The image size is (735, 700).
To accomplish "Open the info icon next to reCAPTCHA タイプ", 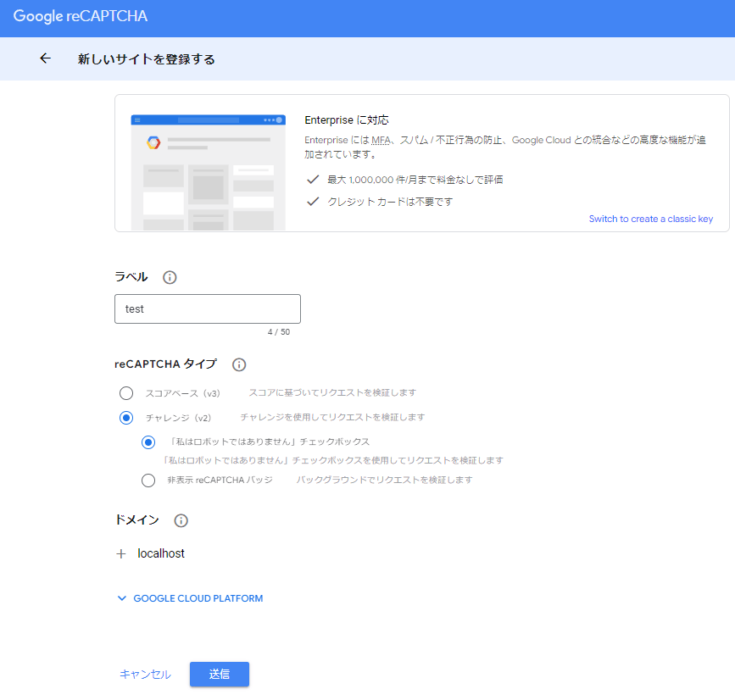I will [239, 364].
